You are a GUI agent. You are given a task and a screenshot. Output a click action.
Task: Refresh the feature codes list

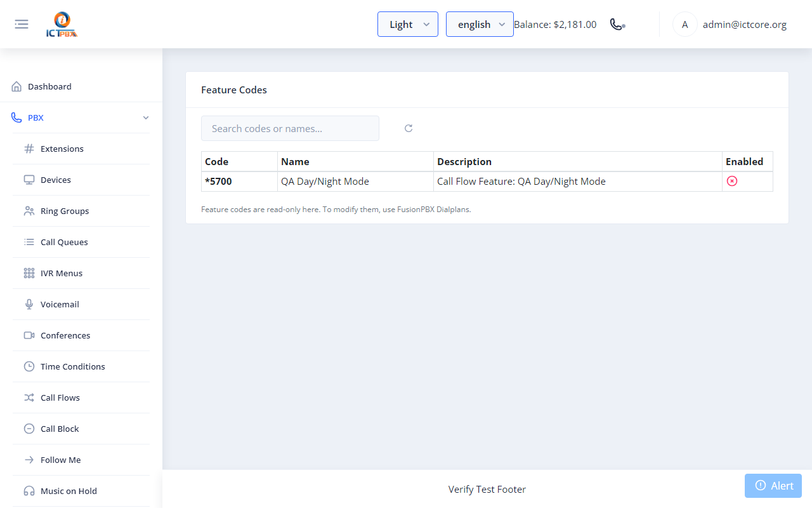tap(409, 128)
